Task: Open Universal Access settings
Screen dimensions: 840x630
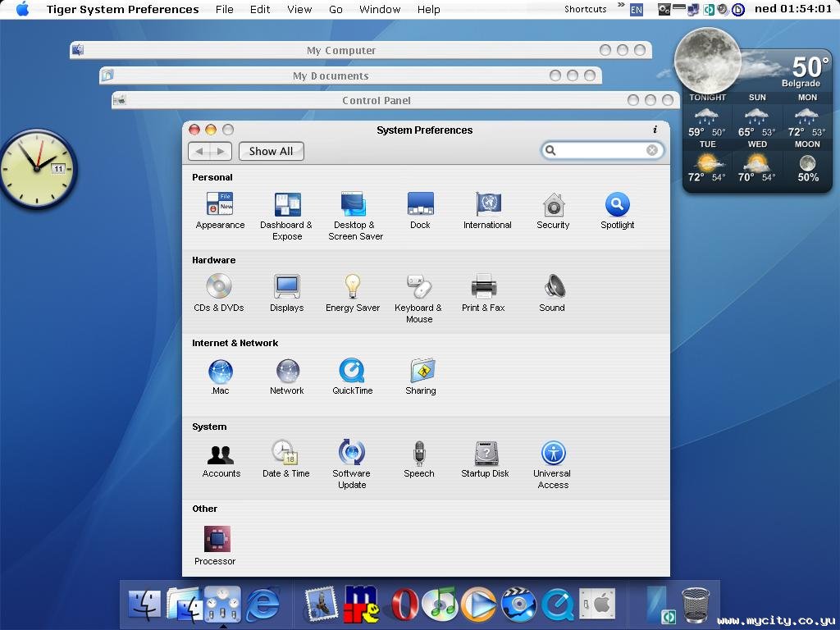Action: (553, 453)
